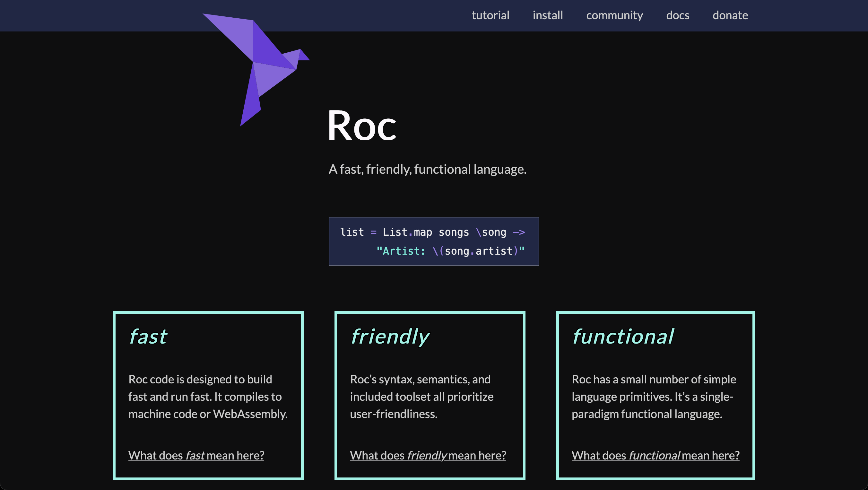Click the large 'Roc' title
The image size is (868, 490).
[x=362, y=126]
